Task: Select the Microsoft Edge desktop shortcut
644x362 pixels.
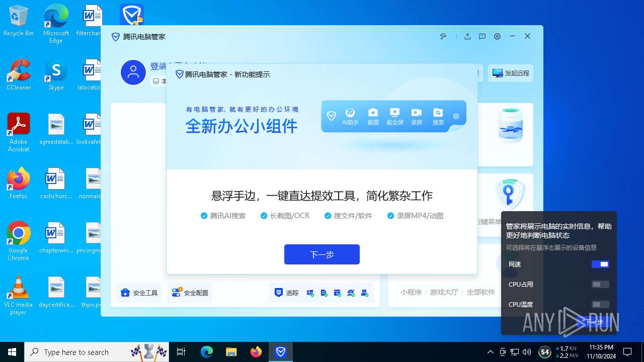Action: [56, 24]
